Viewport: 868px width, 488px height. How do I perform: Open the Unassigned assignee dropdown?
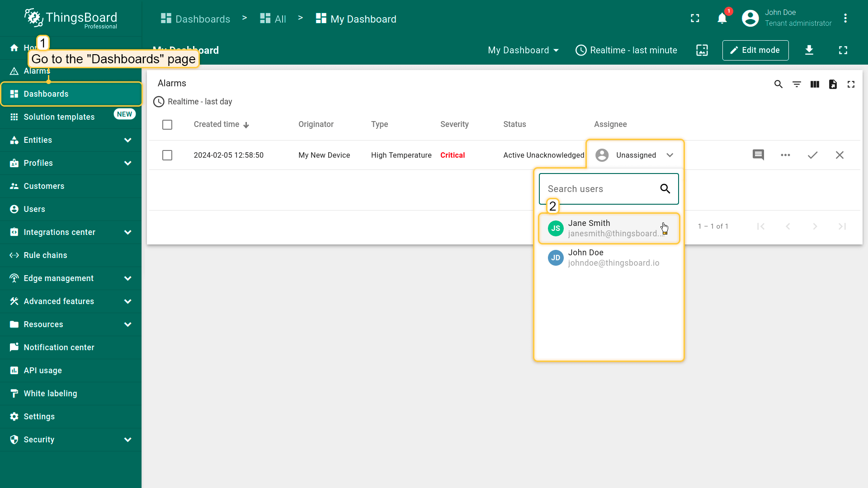tap(635, 155)
